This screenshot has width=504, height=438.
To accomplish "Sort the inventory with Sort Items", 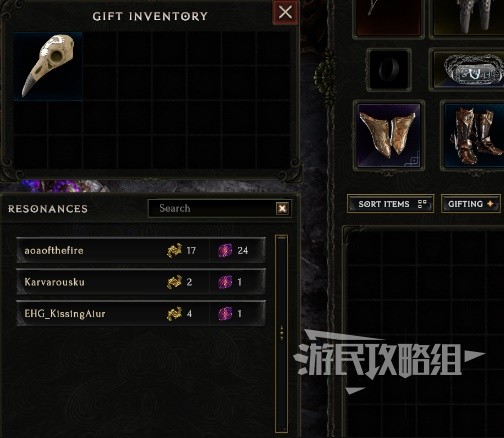I will [x=390, y=204].
